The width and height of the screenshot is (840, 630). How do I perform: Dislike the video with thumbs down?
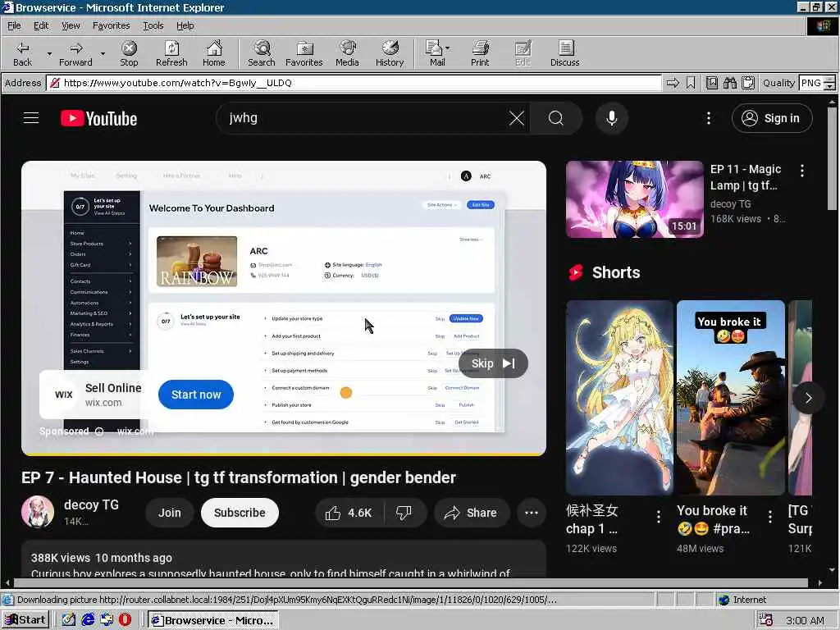[x=404, y=513]
